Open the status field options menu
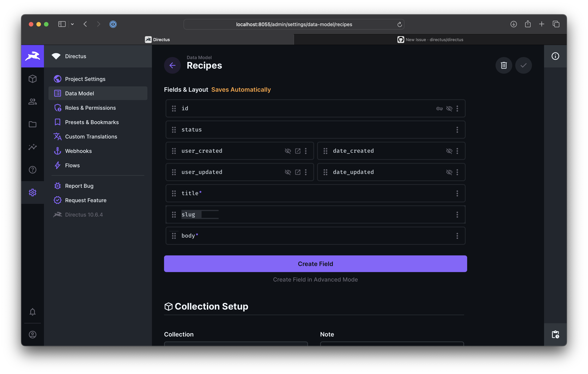 (457, 130)
